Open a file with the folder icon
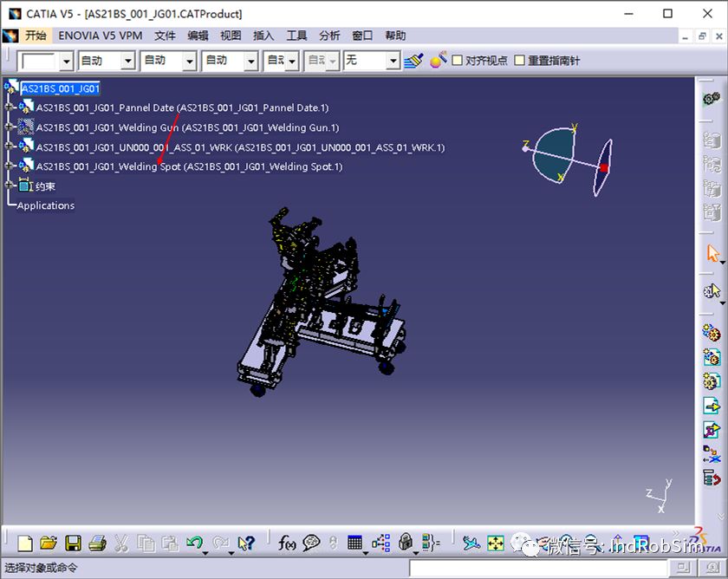This screenshot has width=728, height=579. [x=49, y=543]
